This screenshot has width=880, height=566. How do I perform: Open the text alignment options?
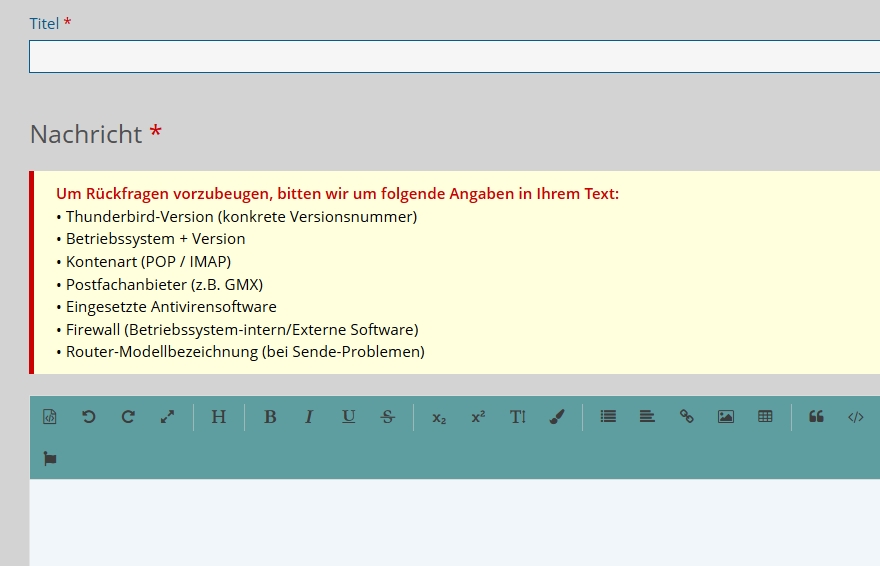coord(647,416)
